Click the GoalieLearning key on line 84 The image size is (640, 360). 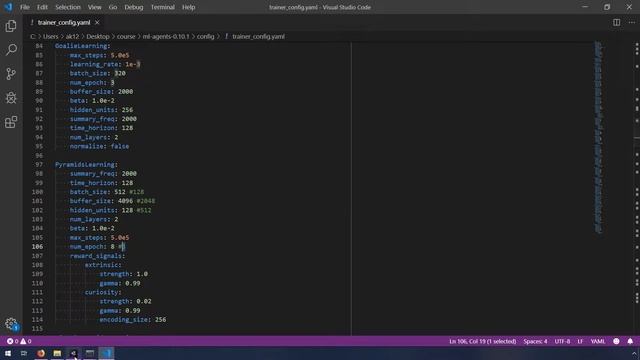[81, 46]
